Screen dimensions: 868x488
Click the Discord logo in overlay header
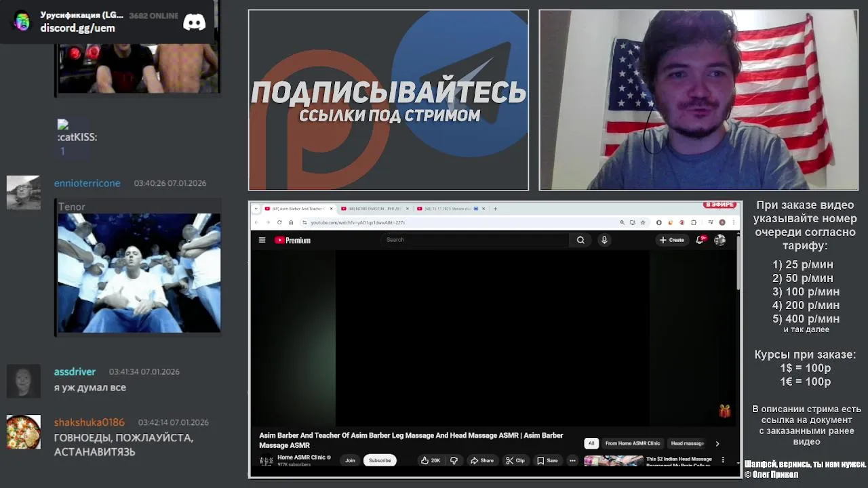pyautogui.click(x=194, y=22)
